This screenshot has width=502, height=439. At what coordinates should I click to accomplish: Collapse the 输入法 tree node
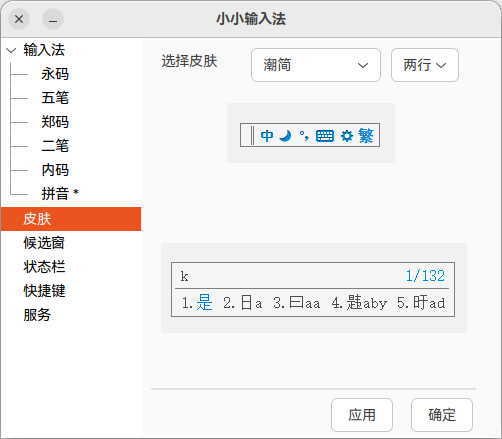click(x=11, y=50)
